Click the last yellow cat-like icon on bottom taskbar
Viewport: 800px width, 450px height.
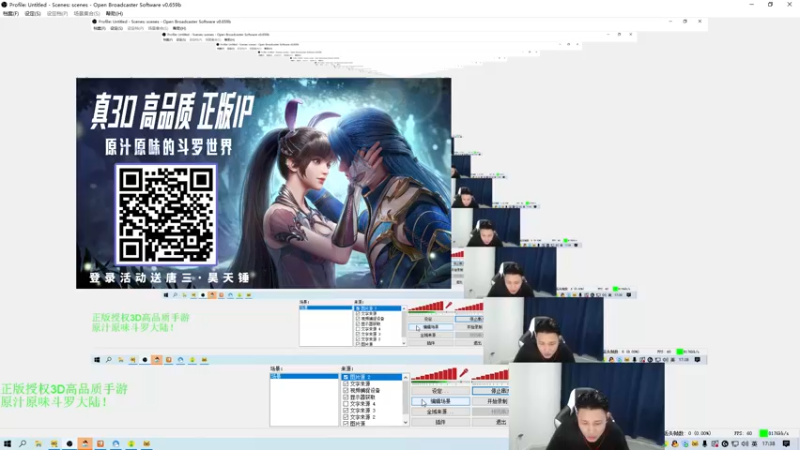pos(146,443)
